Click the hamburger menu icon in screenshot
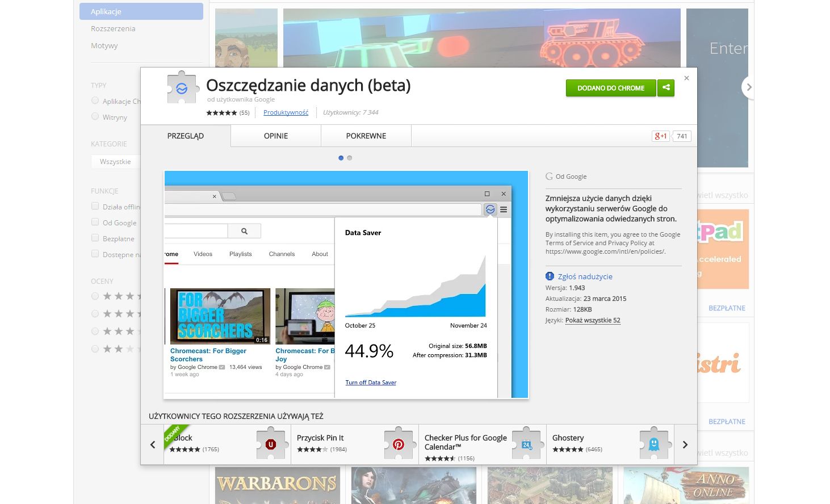Image resolution: width=830 pixels, height=504 pixels. [x=504, y=209]
